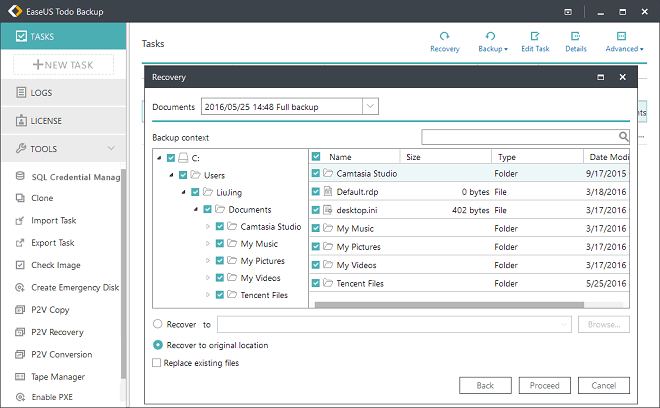Viewport: 660px width, 408px height.
Task: Toggle the select-all checkbox in Name header
Action: tap(316, 157)
